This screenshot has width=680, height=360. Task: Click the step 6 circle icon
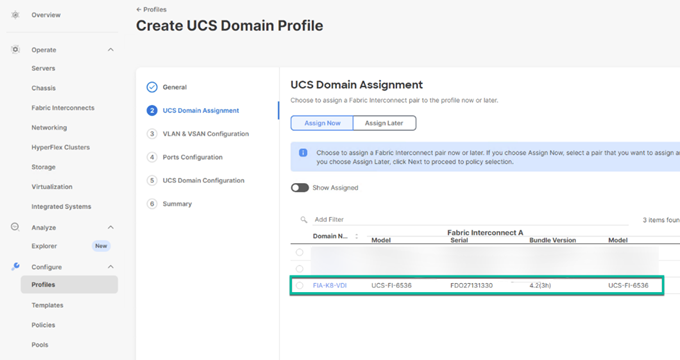[152, 204]
